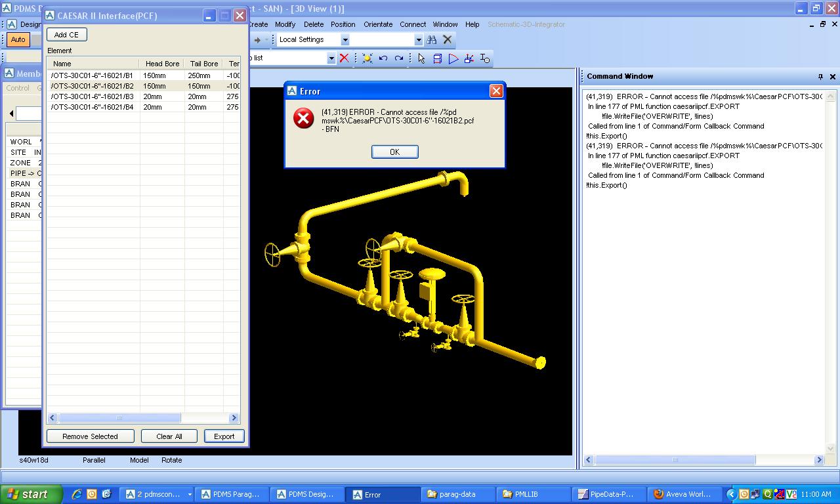Click the black X icon beside the binoculars
840x504 pixels.
(x=448, y=39)
